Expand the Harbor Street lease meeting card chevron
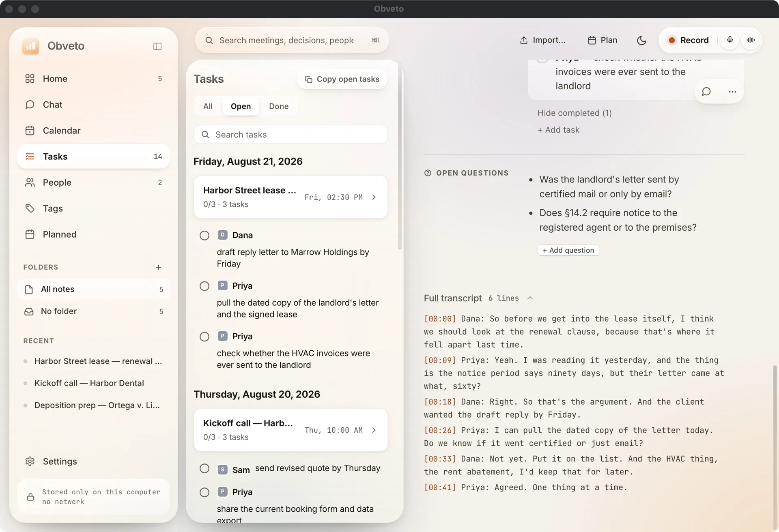Image resolution: width=779 pixels, height=532 pixels. pyautogui.click(x=374, y=197)
